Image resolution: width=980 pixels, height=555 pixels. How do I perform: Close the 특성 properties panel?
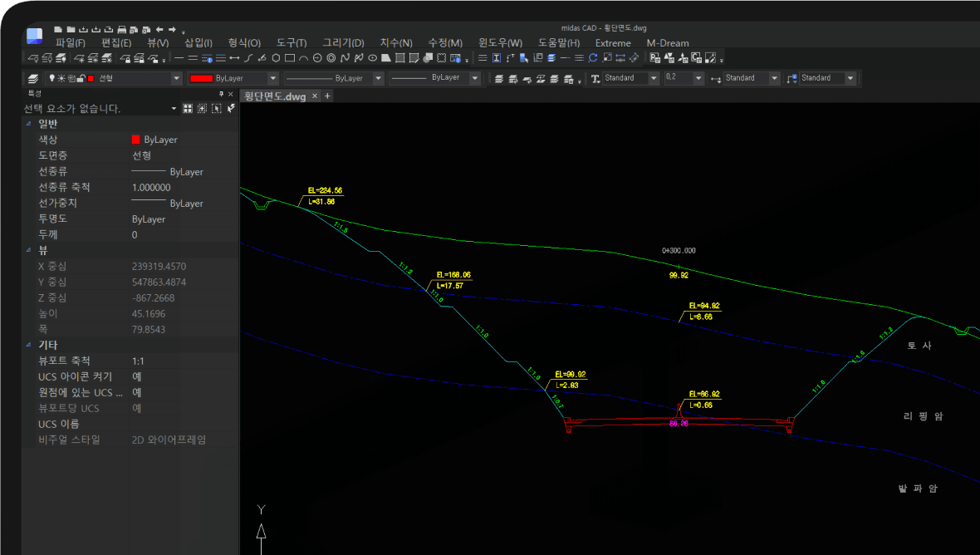pyautogui.click(x=231, y=94)
